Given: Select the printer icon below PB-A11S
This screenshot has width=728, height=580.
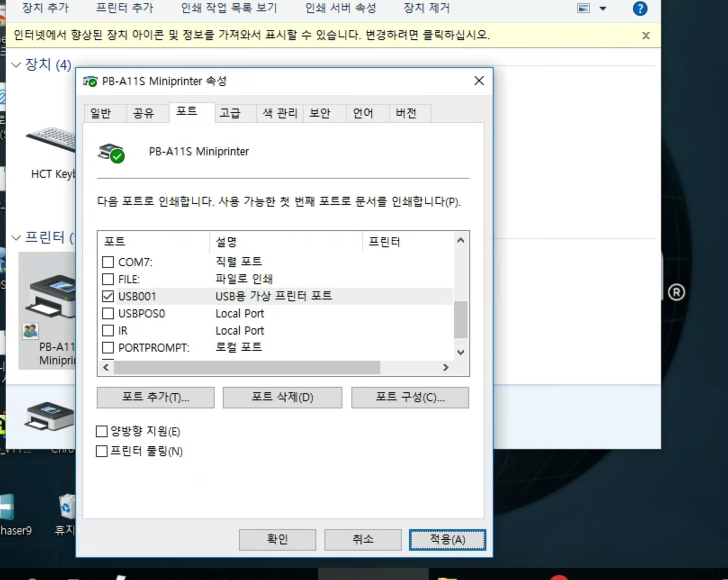Looking at the screenshot, I should pos(49,416).
